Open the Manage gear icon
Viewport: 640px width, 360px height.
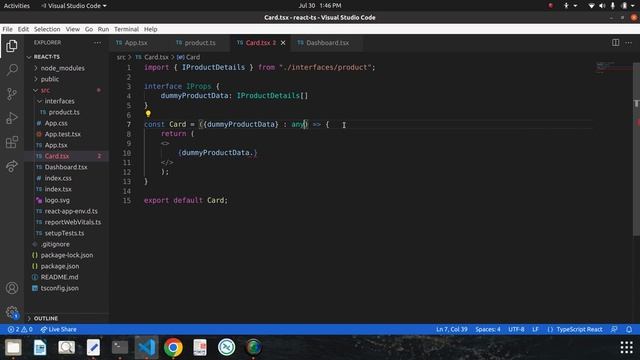tap(12, 313)
